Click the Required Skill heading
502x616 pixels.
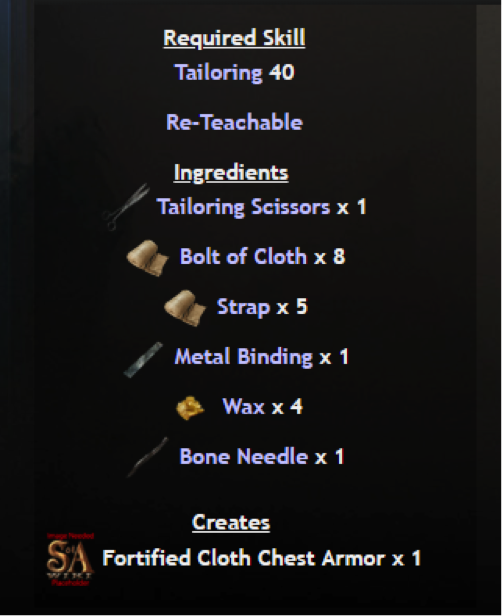point(235,38)
